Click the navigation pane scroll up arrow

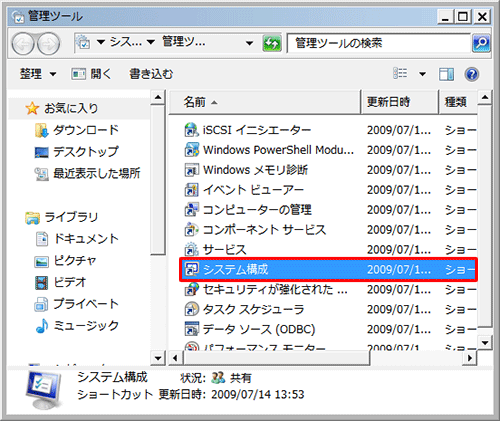[158, 97]
